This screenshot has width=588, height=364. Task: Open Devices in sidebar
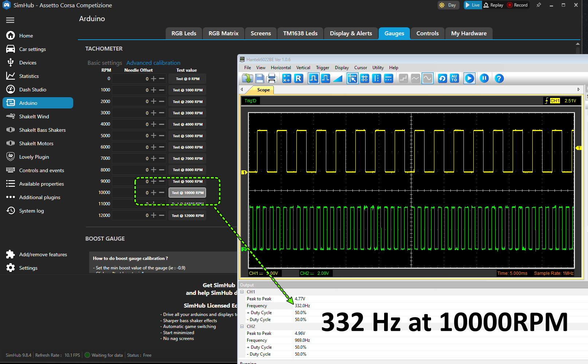click(x=38, y=63)
